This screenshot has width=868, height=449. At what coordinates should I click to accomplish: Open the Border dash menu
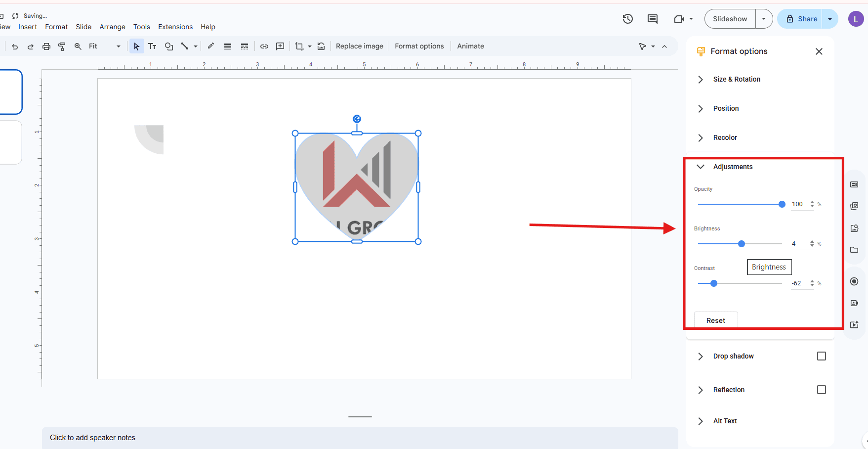pyautogui.click(x=245, y=46)
